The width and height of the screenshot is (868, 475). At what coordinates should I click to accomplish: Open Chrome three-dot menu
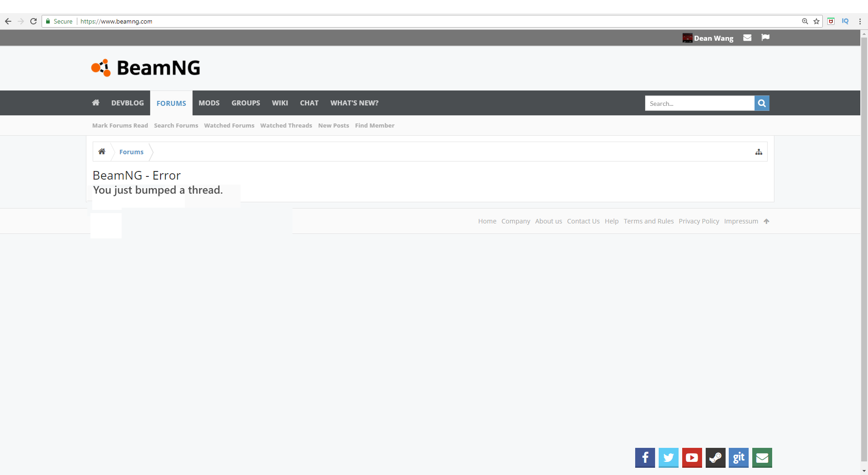pos(860,21)
